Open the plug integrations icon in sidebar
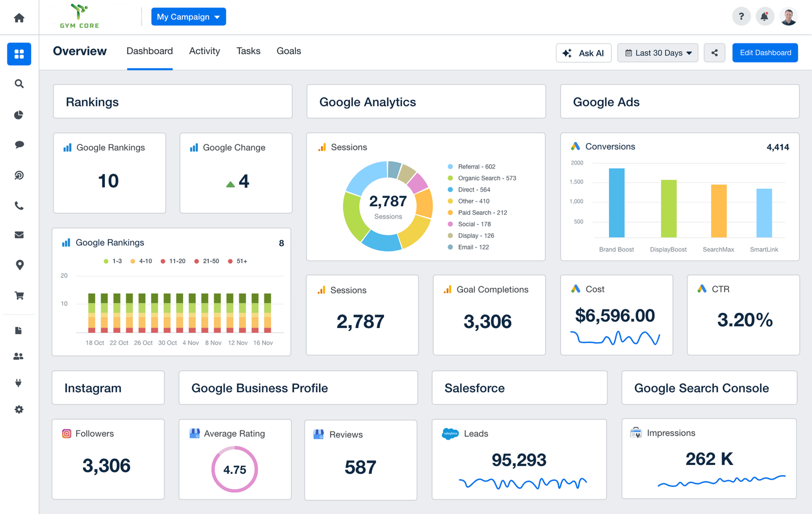Viewport: 812px width, 514px height. pyautogui.click(x=19, y=383)
